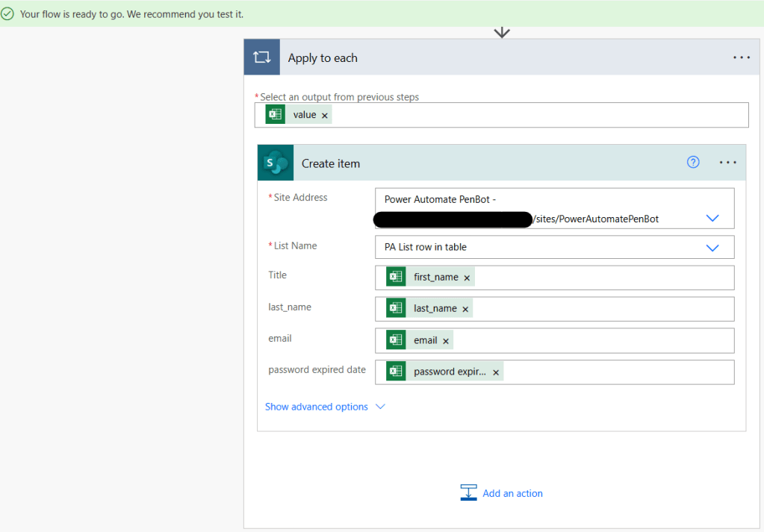Click the Apply to each header title
The height and width of the screenshot is (532, 764).
[x=323, y=58]
